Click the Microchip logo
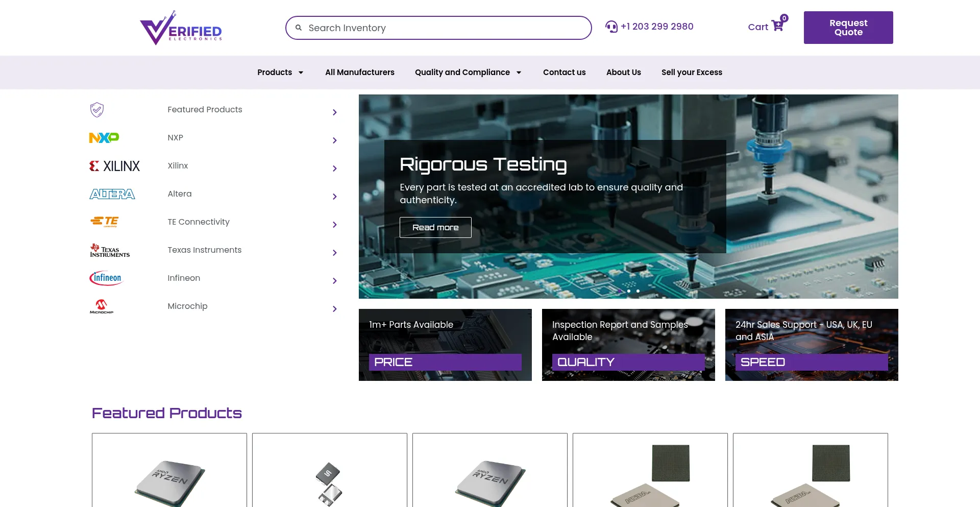Screen dimensions: 980x507 (x=102, y=306)
